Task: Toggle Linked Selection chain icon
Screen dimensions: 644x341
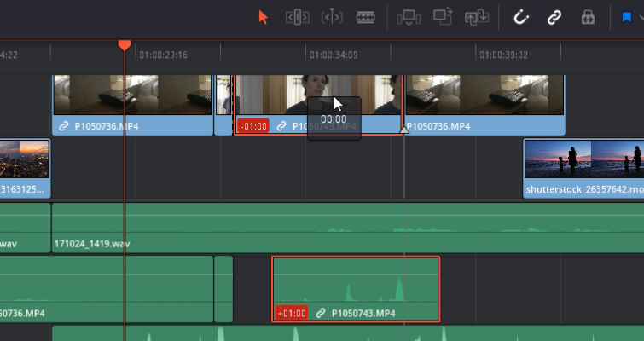Action: coord(554,18)
